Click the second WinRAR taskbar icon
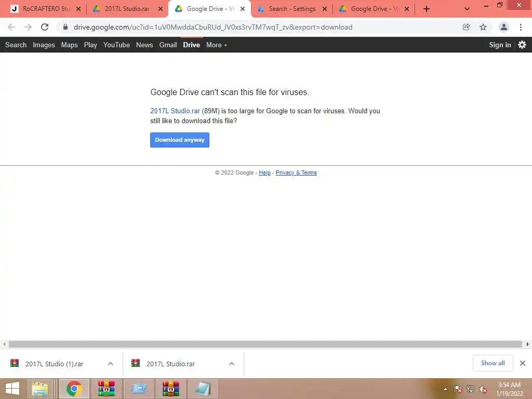Screen dimensions: 532x399 [x=170, y=389]
